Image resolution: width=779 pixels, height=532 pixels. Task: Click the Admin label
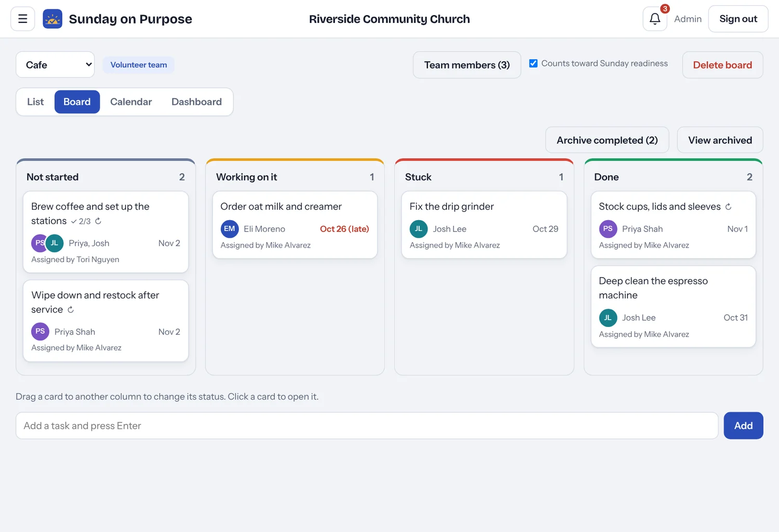click(688, 19)
